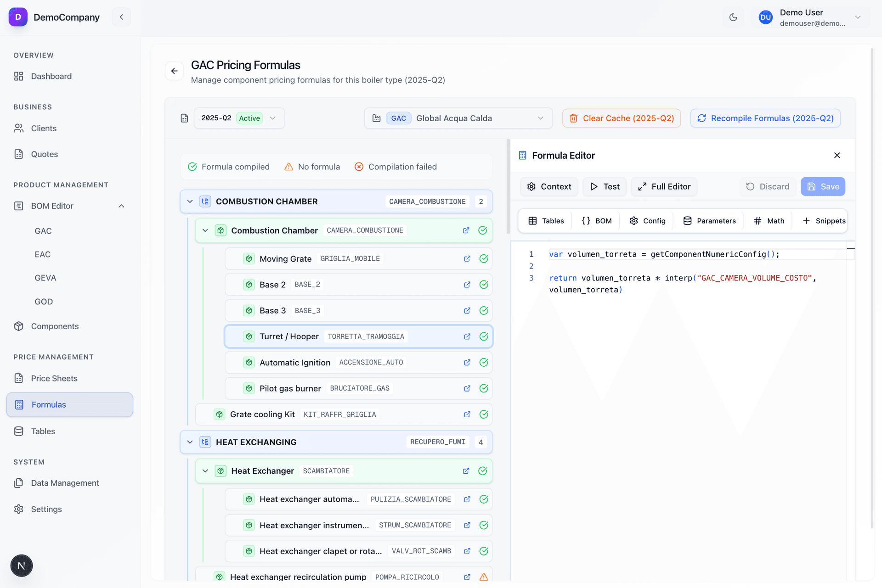The height and width of the screenshot is (588, 882).
Task: Open the Config insert menu
Action: click(647, 221)
